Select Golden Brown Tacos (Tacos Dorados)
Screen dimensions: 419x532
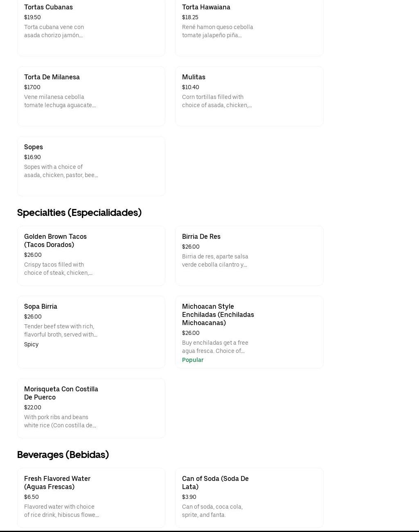pos(91,256)
